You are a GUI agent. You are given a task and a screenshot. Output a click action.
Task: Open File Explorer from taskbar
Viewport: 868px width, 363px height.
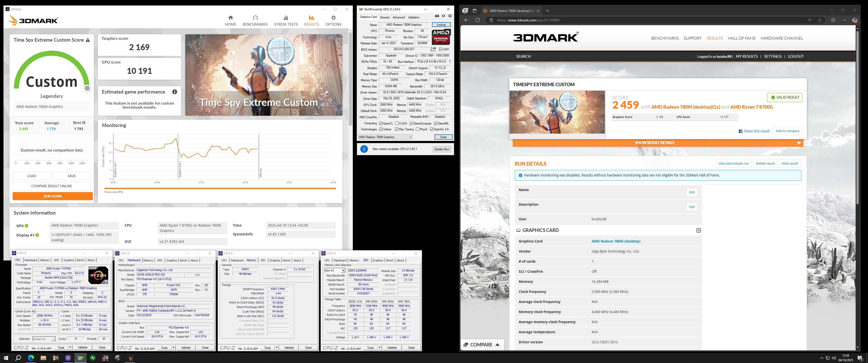pos(43,358)
